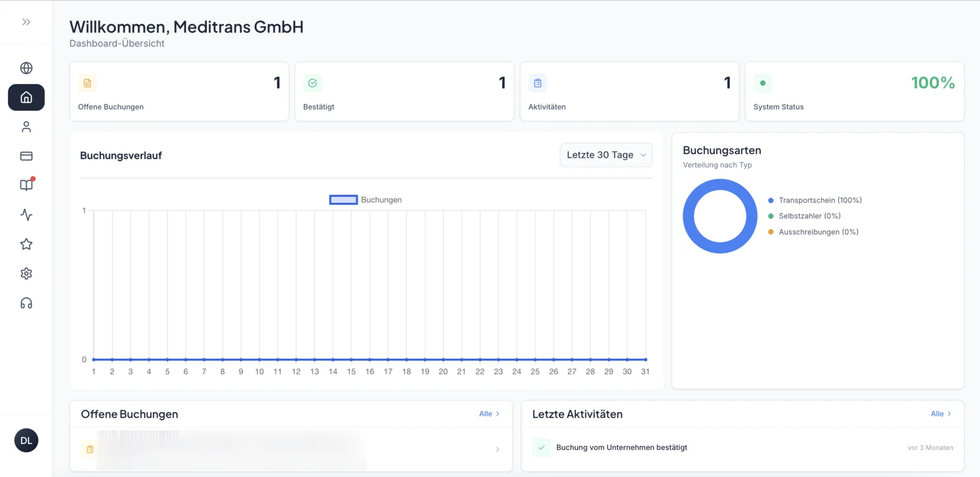
Task: Click day 1 point on booking chart
Action: [94, 359]
